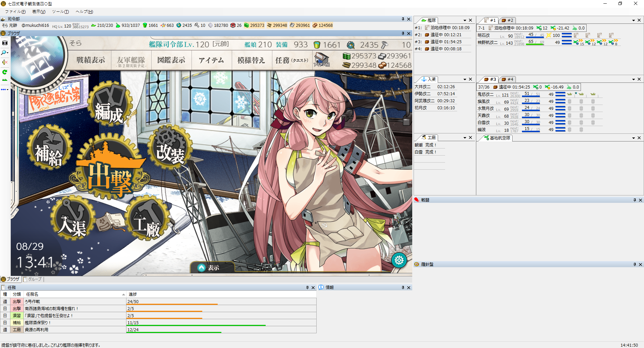Open 任務 (クエスト) quests in game
The height and width of the screenshot is (348, 644).
[x=292, y=60]
